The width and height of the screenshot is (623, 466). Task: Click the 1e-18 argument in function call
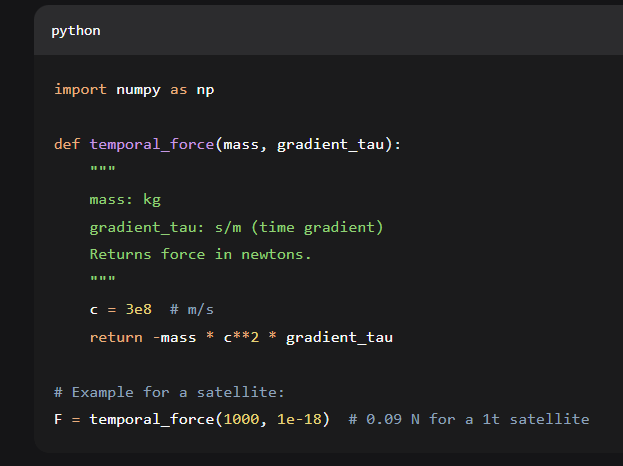coord(303,419)
